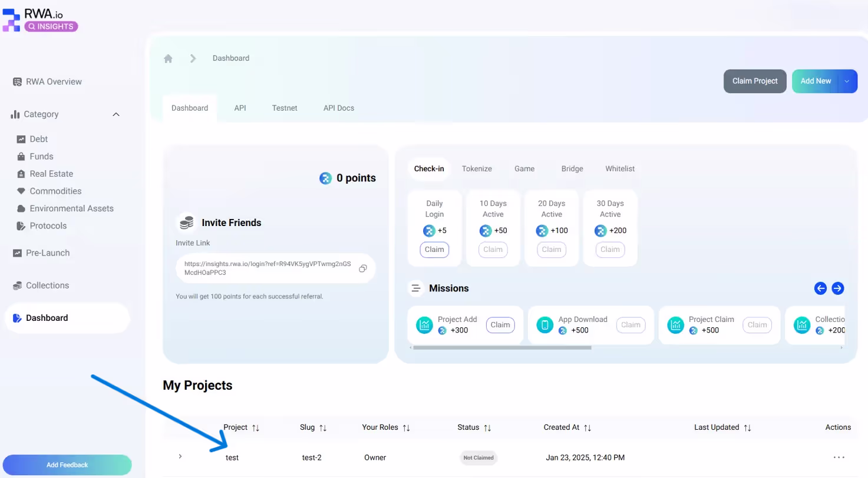Click the Collections sidebar icon

coord(17,286)
